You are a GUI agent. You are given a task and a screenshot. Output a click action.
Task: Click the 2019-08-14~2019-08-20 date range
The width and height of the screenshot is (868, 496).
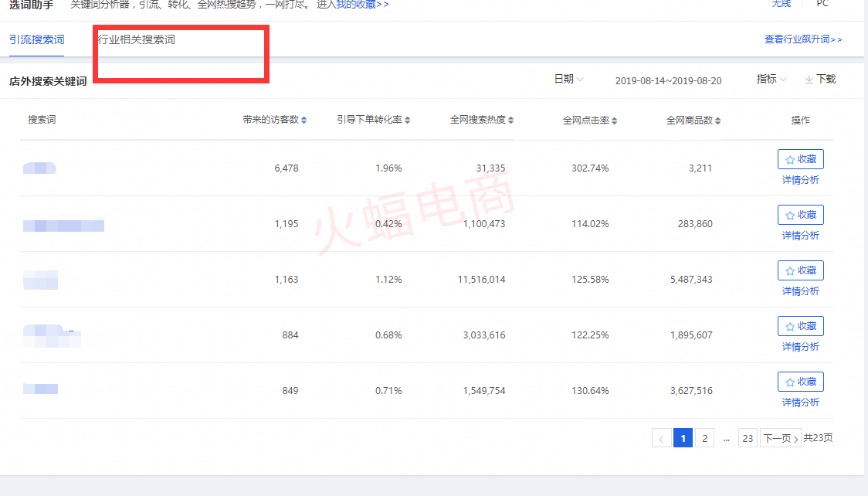(x=668, y=80)
